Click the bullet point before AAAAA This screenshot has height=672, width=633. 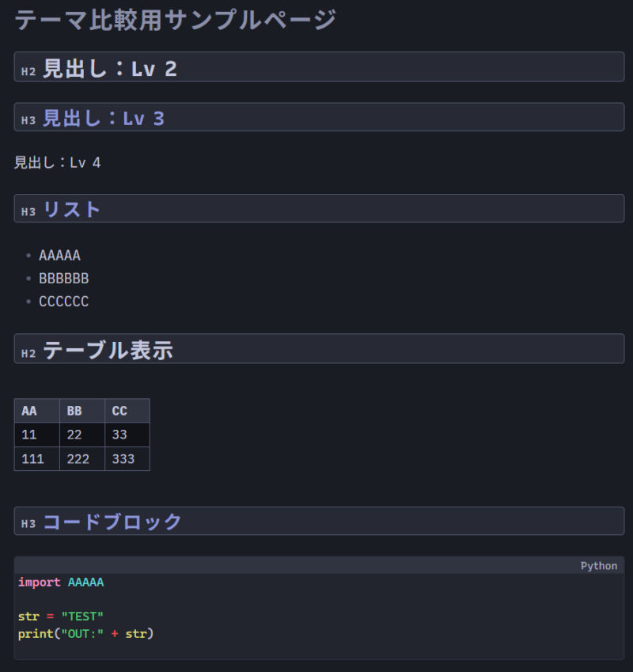coord(28,256)
